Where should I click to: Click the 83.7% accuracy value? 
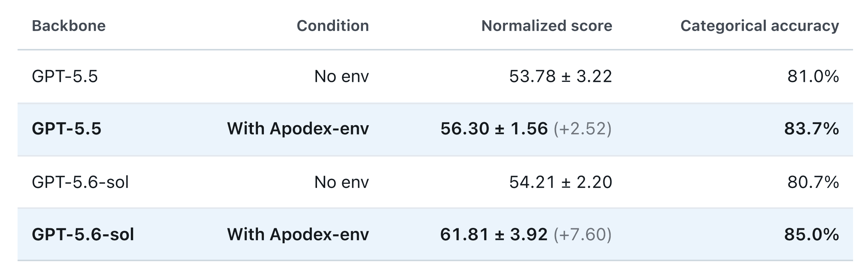pos(811,129)
